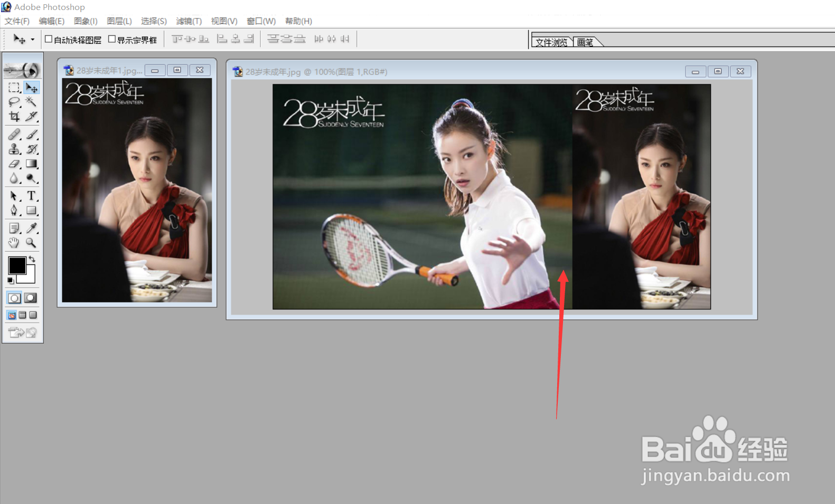Swap foreground and background colors

click(32, 259)
